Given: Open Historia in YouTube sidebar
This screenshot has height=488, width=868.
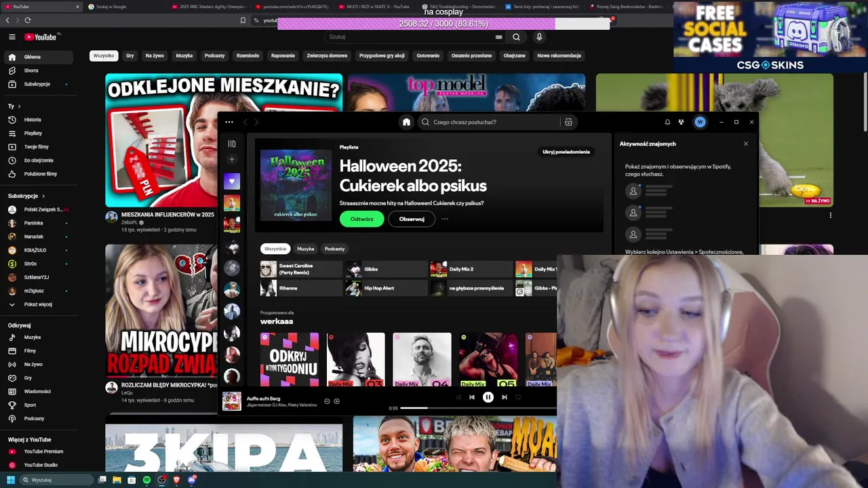Looking at the screenshot, I should tap(38, 119).
